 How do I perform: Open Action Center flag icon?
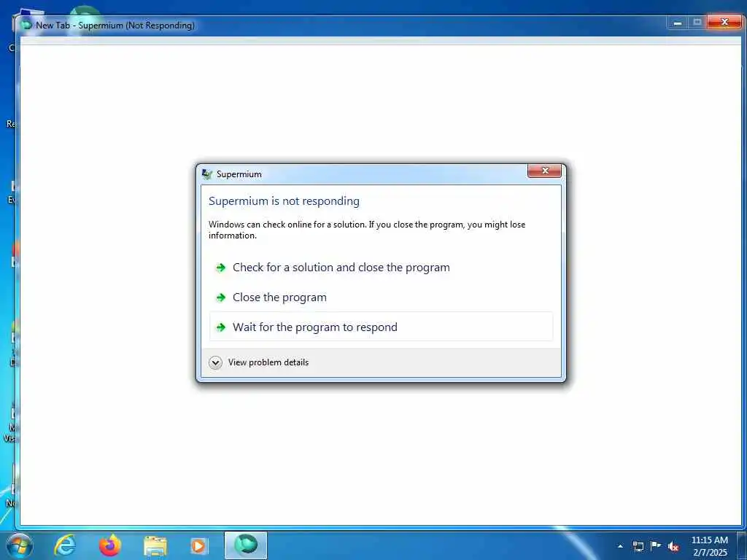point(656,545)
